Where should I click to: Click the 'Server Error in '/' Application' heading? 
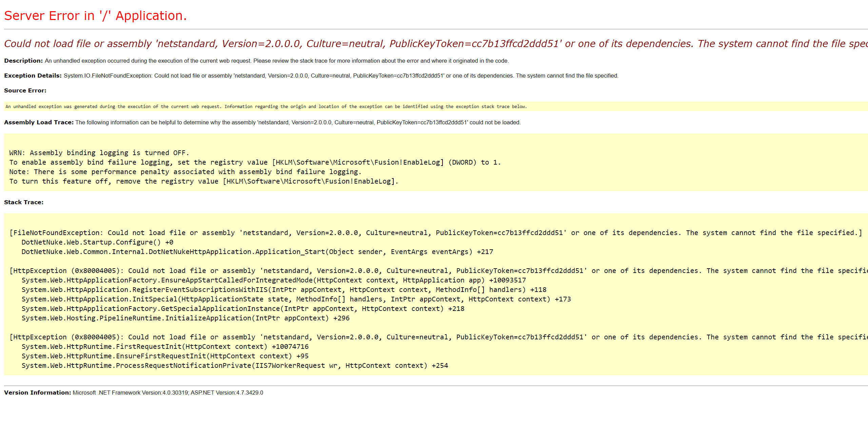click(95, 15)
